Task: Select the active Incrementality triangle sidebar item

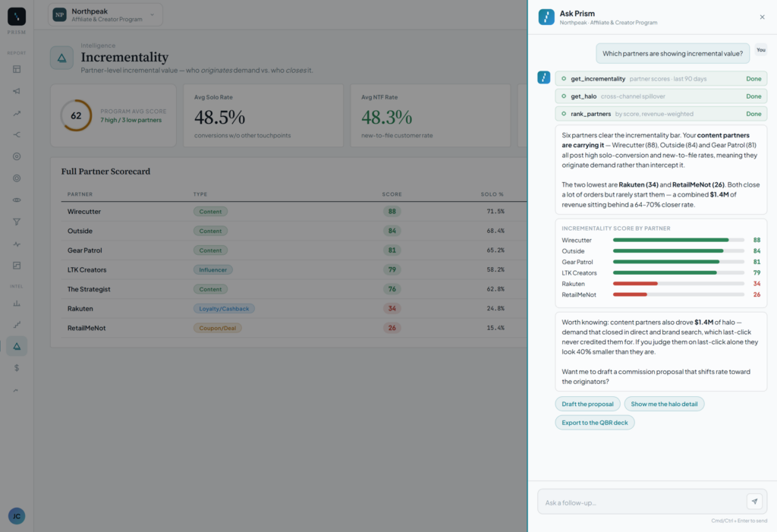Action: click(17, 346)
